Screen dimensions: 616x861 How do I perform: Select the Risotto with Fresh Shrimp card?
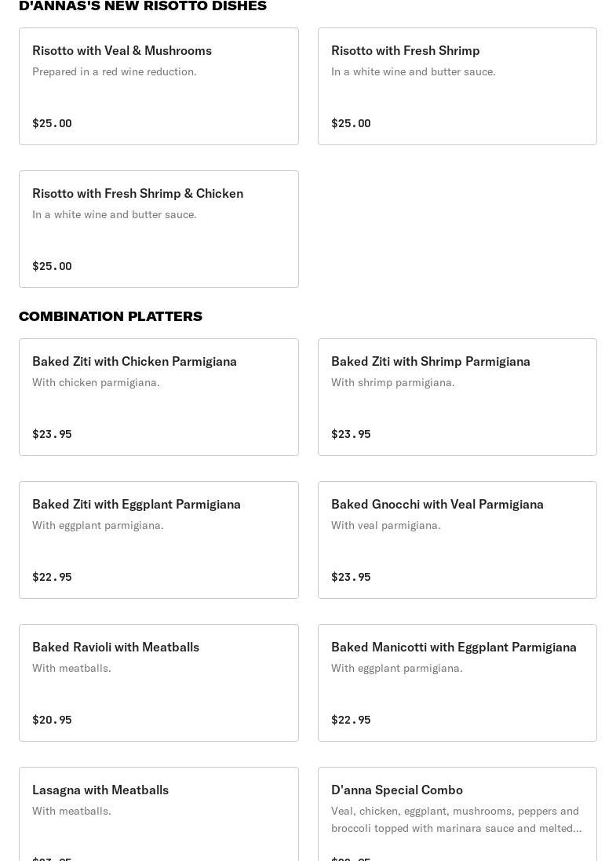click(x=457, y=86)
